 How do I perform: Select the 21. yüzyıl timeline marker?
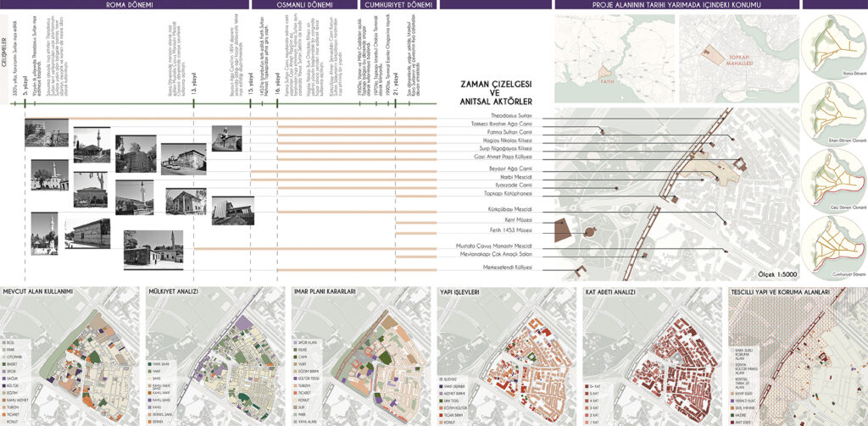coord(395,101)
